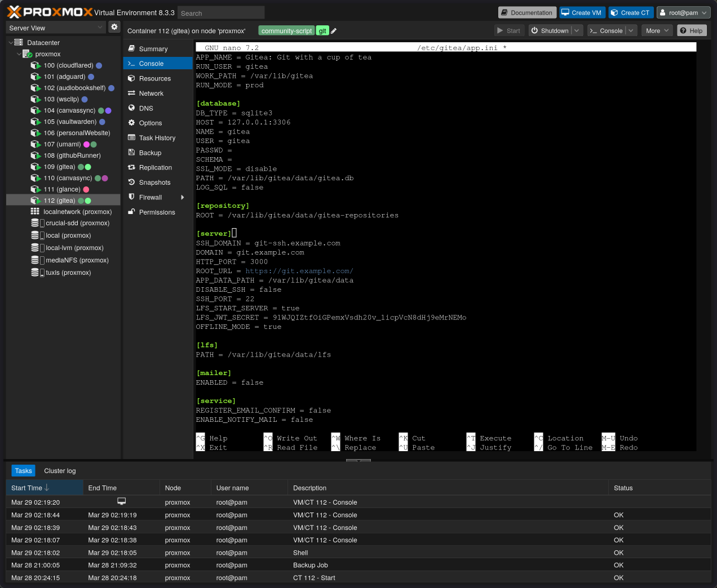This screenshot has width=717, height=588.
Task: Click the Options gear icon
Action: click(x=131, y=123)
